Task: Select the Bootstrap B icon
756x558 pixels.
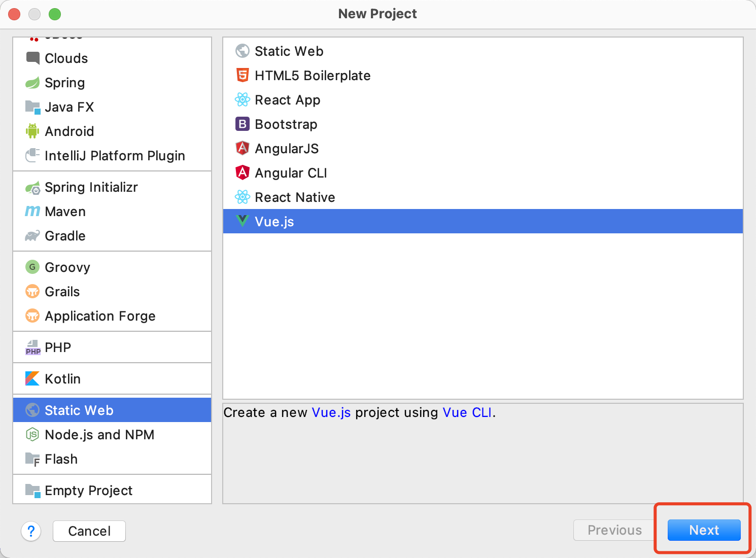Action: coord(243,124)
